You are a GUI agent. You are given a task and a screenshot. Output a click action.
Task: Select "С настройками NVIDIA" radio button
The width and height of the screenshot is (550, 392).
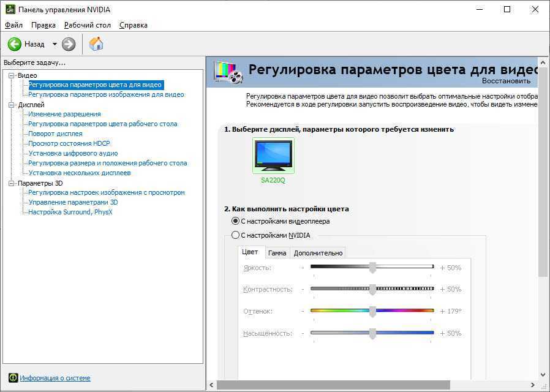[235, 235]
